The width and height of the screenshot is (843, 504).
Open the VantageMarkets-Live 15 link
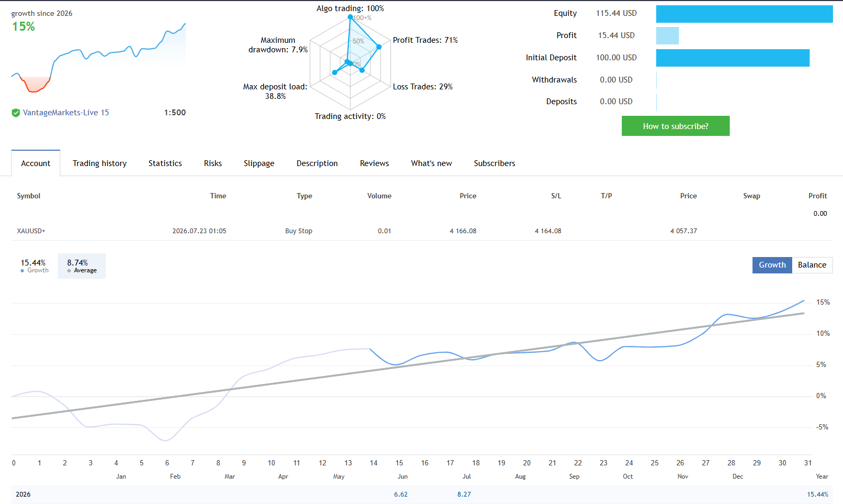(x=66, y=113)
